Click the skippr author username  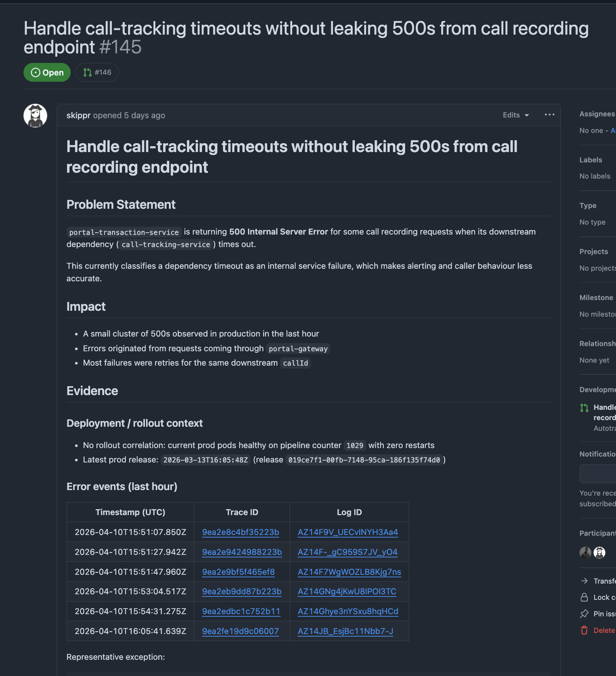[78, 115]
